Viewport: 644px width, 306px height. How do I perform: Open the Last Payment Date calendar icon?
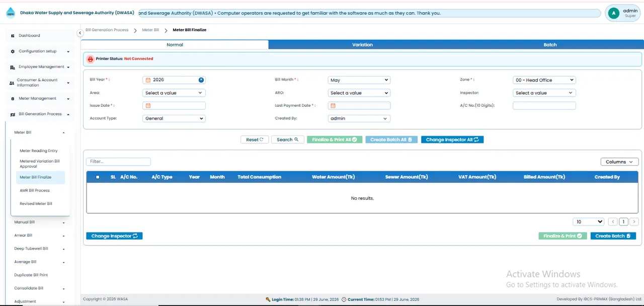(333, 106)
